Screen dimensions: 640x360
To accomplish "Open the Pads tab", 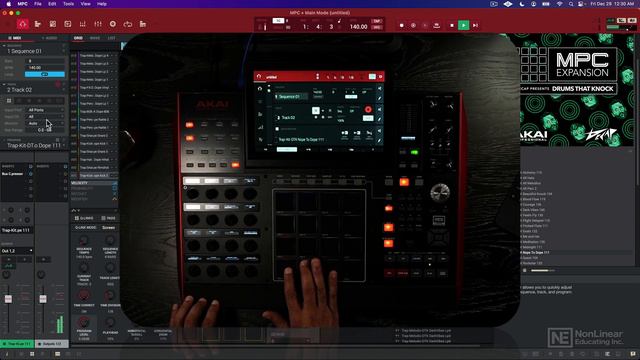I will [108, 218].
